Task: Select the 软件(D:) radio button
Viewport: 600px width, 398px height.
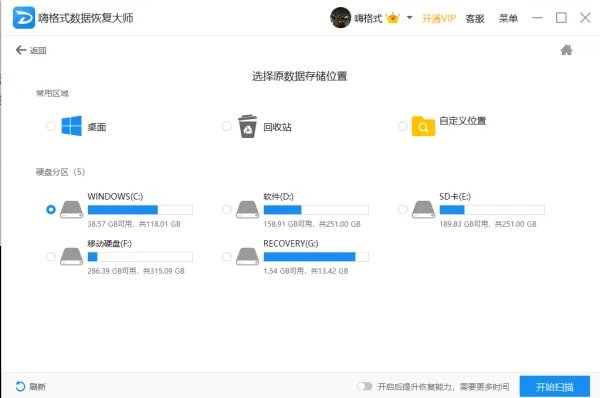Action: [x=227, y=209]
